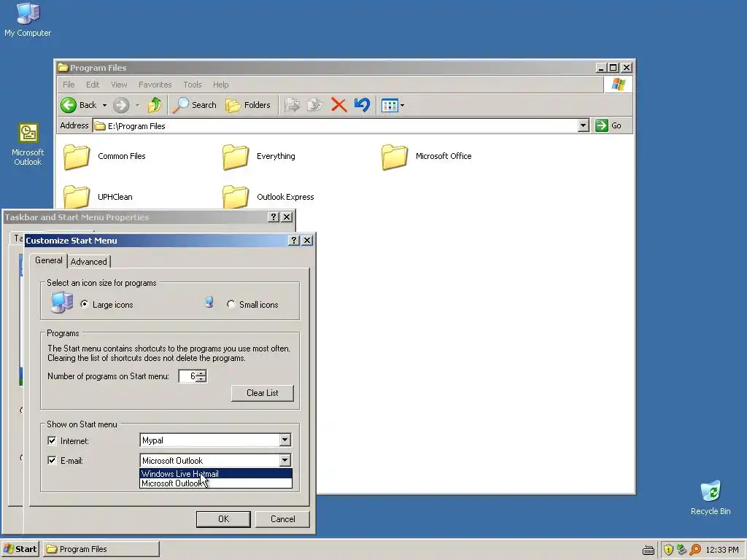
Task: Click the security shield tray icon
Action: (x=668, y=550)
